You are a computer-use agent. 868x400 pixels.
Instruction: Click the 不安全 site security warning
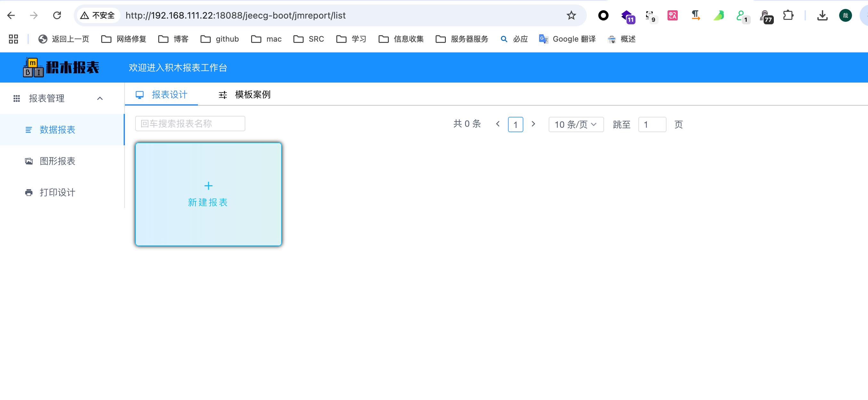[98, 15]
